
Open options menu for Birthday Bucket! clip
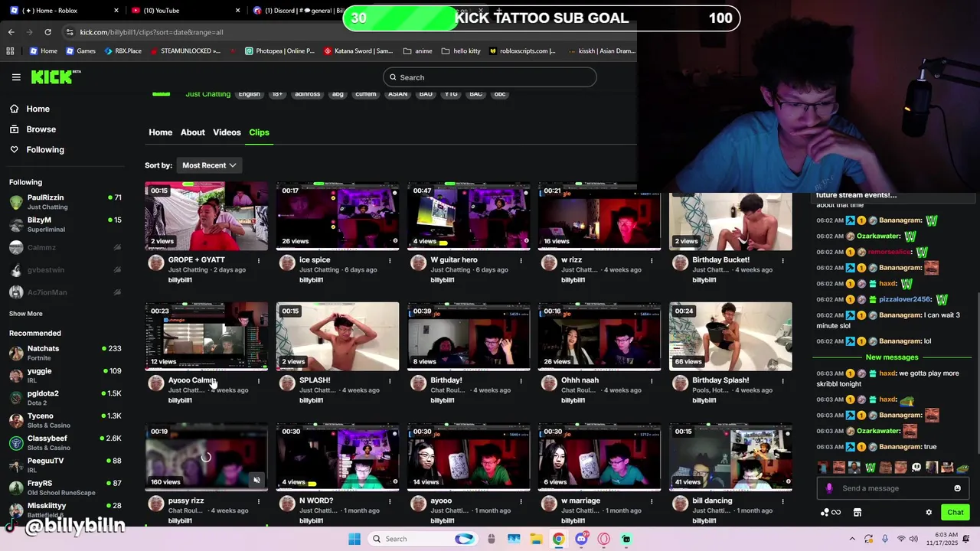coord(782,260)
